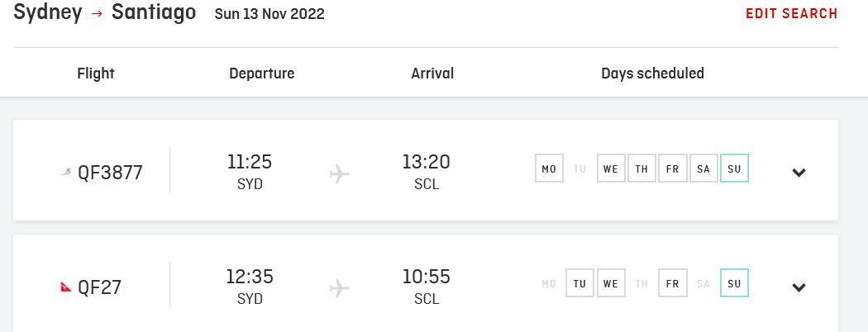This screenshot has width=868, height=332.
Task: Select TH day box for QF3877
Action: click(x=641, y=168)
